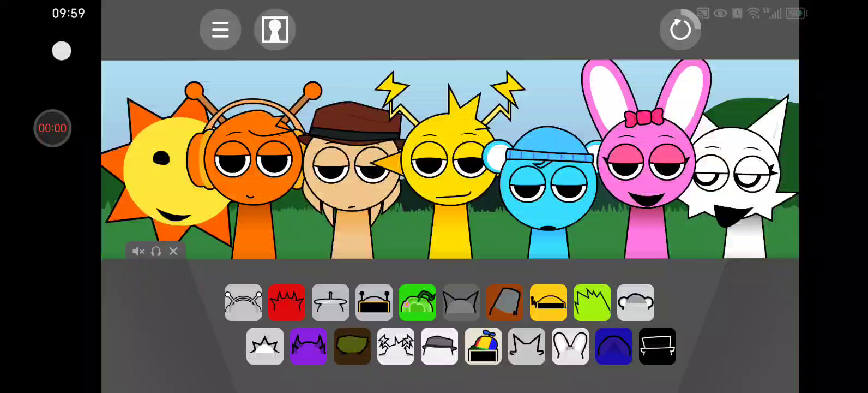
Task: Choose the brown tilted bucket icon
Action: (505, 302)
